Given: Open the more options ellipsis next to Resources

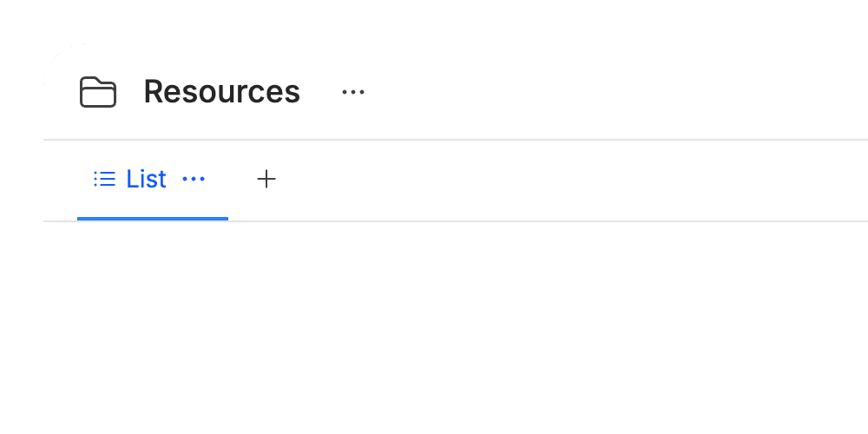Looking at the screenshot, I should [x=353, y=92].
